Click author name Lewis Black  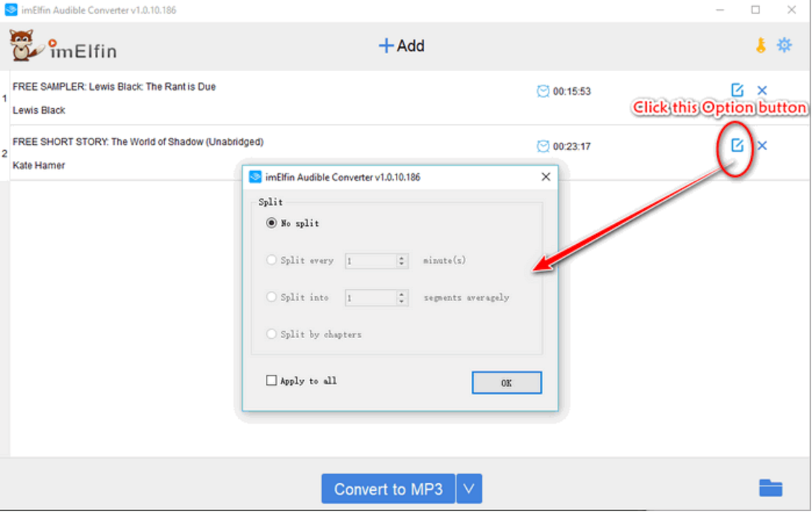point(39,110)
